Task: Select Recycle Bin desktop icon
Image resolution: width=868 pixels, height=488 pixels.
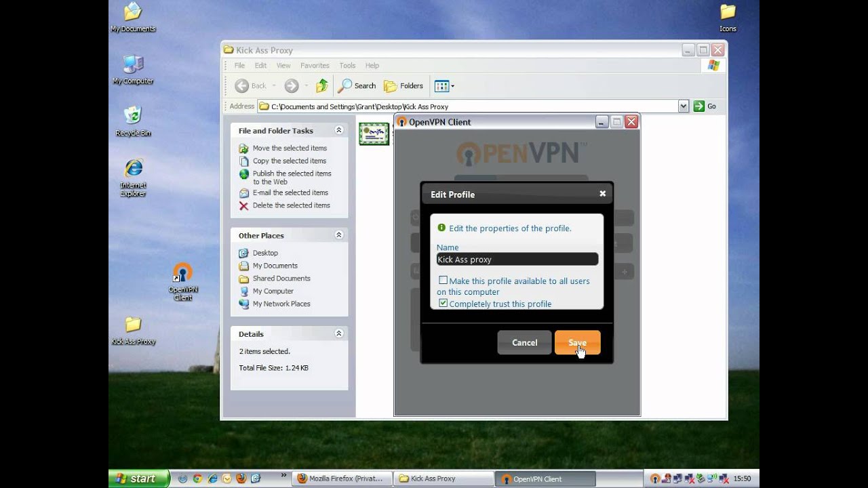Action: (133, 122)
